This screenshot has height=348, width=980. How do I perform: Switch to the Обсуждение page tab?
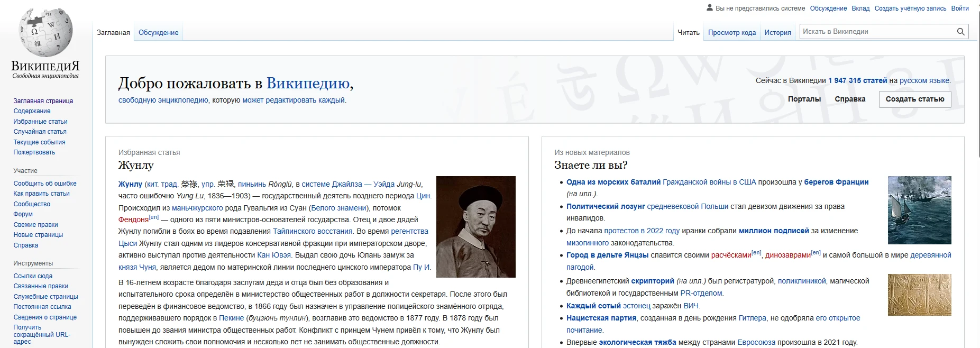[x=158, y=32]
